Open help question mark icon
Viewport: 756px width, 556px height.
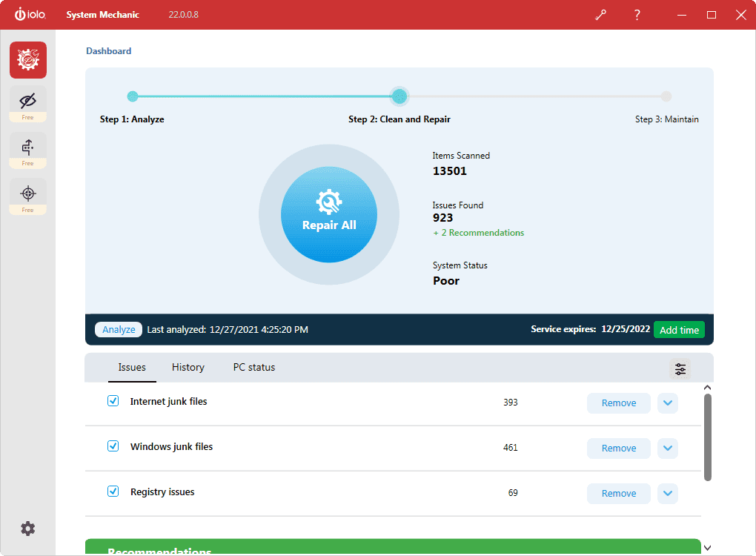pyautogui.click(x=637, y=15)
